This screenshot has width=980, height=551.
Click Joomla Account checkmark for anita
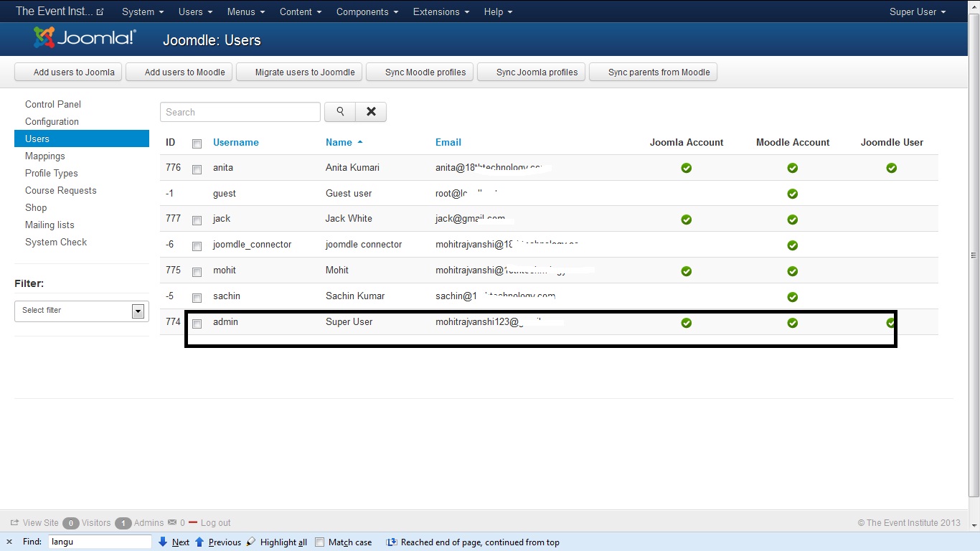[x=687, y=168]
